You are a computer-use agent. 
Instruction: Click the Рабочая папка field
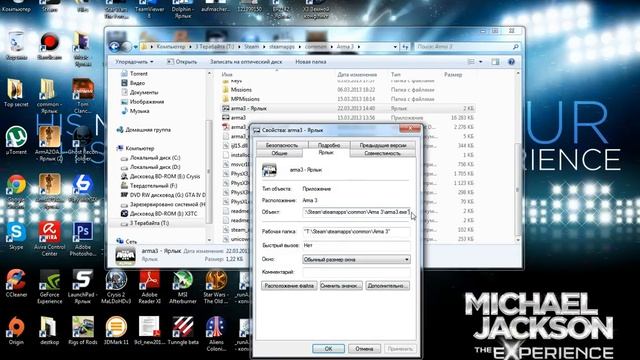[356, 231]
